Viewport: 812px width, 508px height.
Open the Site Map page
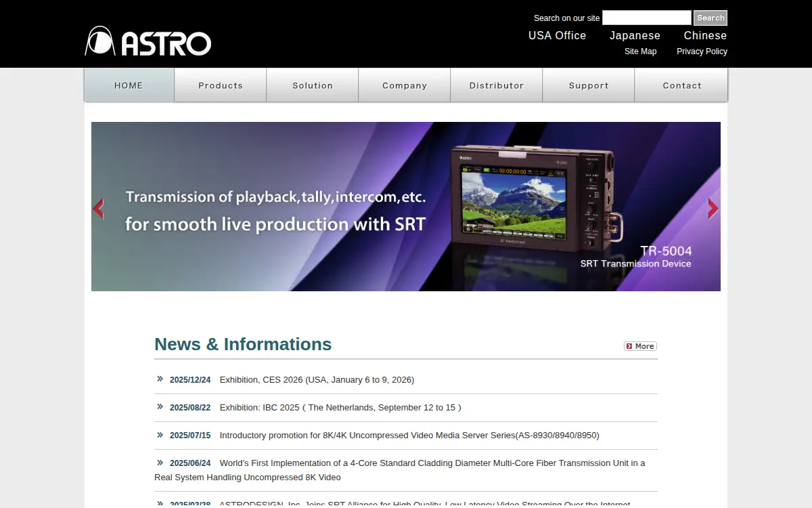640,51
